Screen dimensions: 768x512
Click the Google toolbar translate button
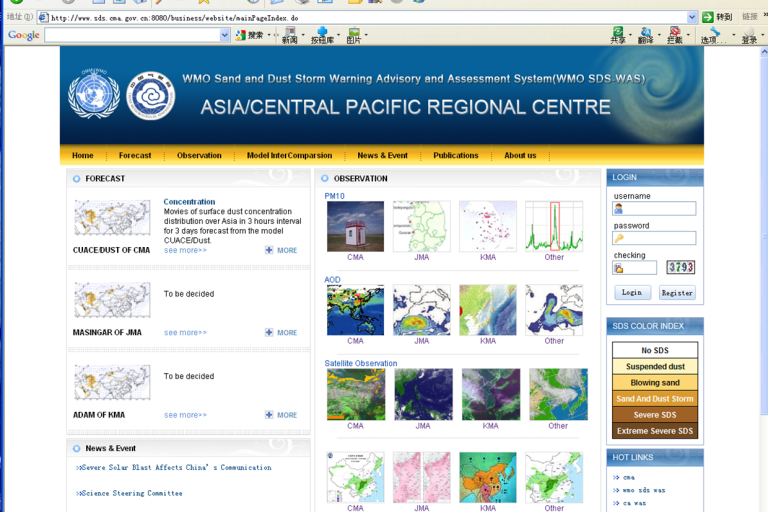click(x=646, y=35)
